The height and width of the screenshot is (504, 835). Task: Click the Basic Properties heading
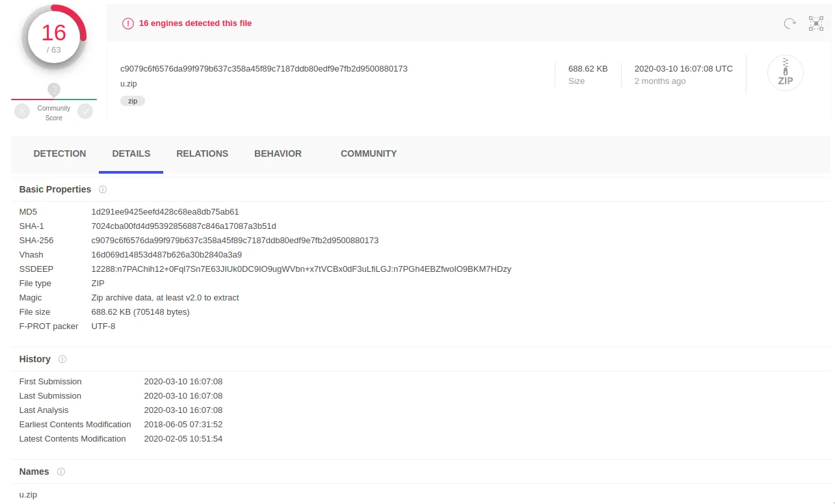click(55, 190)
